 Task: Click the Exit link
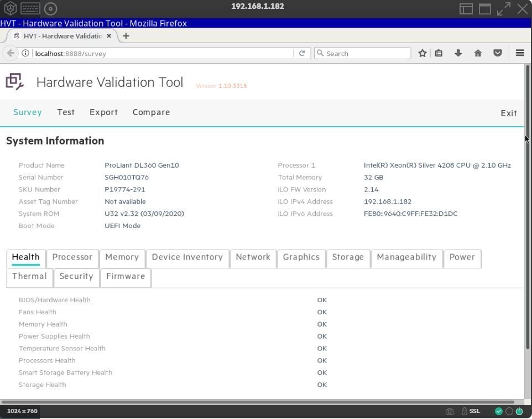tap(508, 113)
